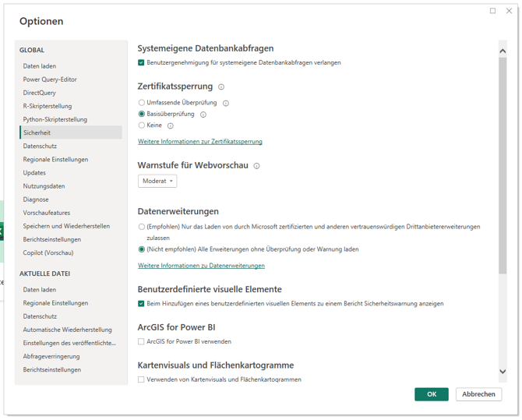Click the vertical scrollbar thumb

pyautogui.click(x=503, y=165)
